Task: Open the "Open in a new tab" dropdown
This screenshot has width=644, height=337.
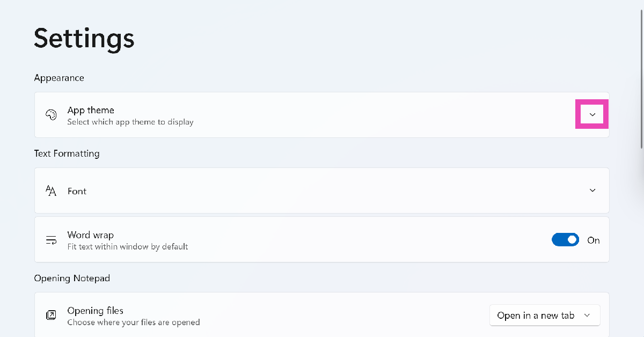Action: (545, 316)
